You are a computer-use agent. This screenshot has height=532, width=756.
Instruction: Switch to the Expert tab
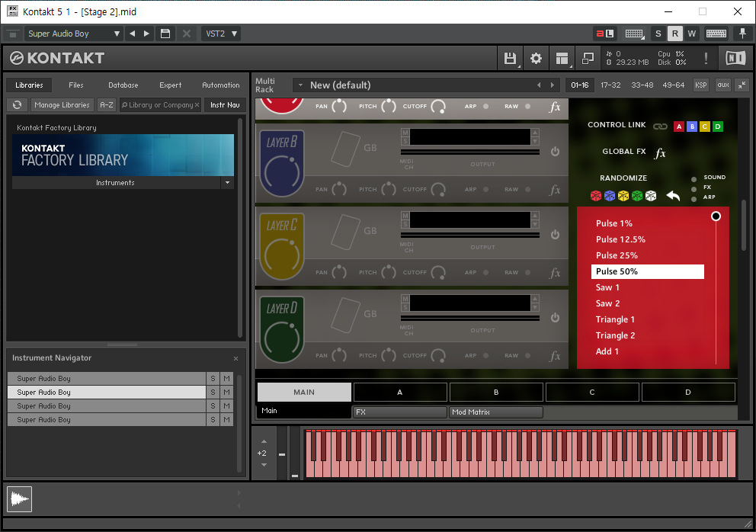coord(170,85)
